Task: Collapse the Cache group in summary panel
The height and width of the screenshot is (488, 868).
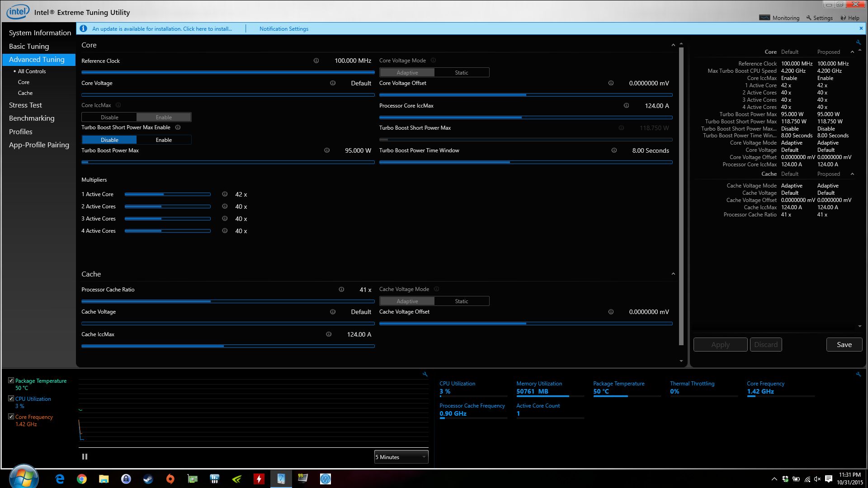Action: [852, 174]
